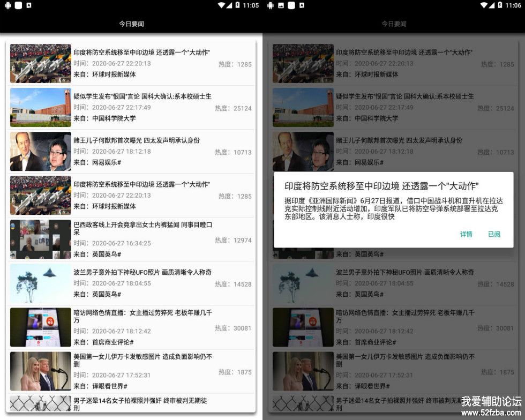525x420 pixels.
Task: Select 波兰男子意外拍下神秘UFO照片 headline in left list
Action: coord(142,272)
